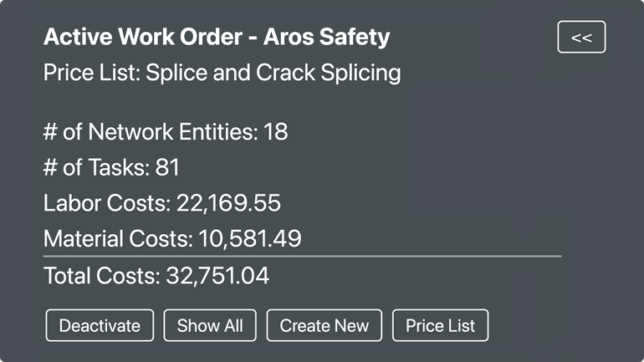Screen dimensions: 644x362
Task: Click the Deactivate button
Action: (100, 325)
